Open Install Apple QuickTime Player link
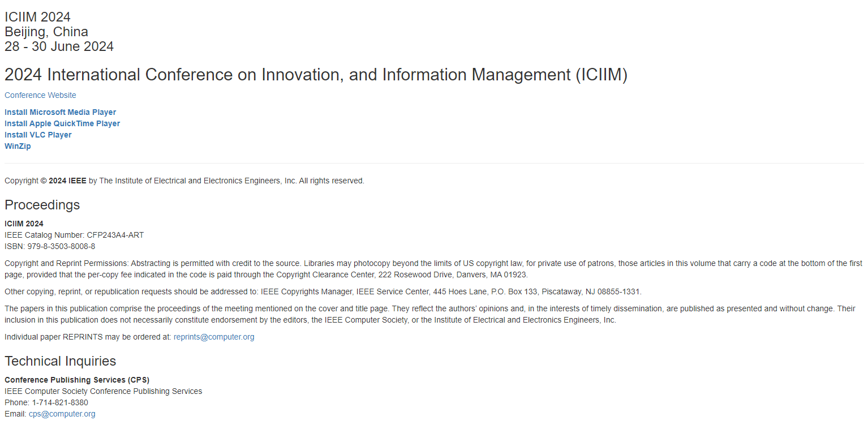Screen dimensions: 868x429 pyautogui.click(x=62, y=123)
